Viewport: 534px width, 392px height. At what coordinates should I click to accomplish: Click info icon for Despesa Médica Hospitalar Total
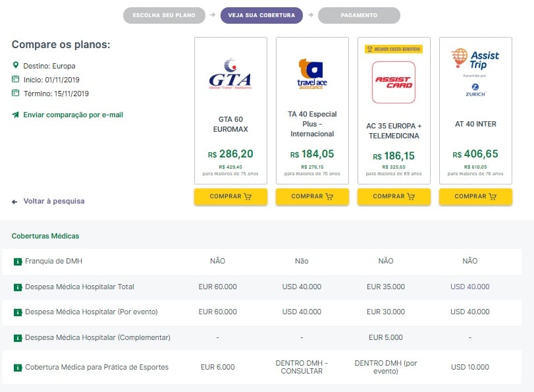pos(18,287)
